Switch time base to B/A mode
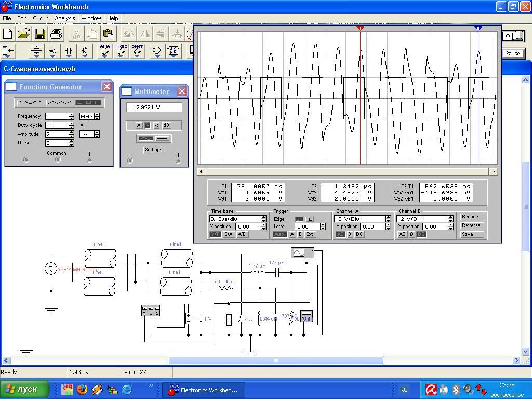The height and width of the screenshot is (399, 532). pos(229,234)
